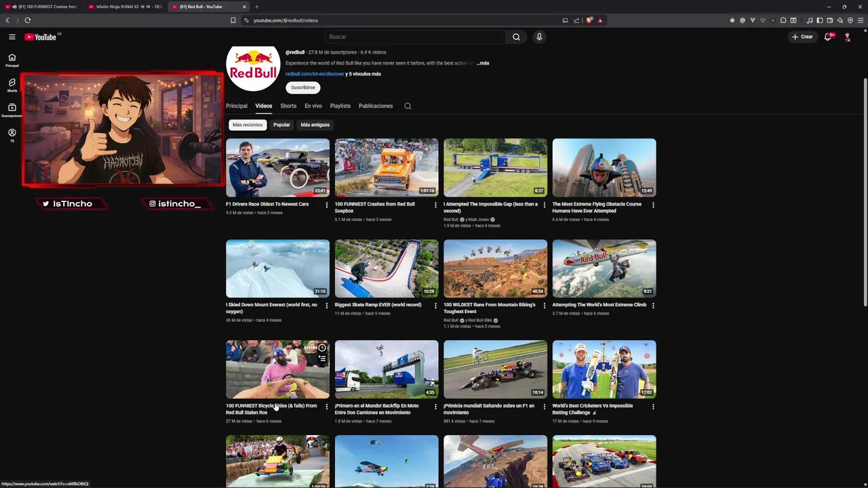Screen dimensions: 868x488
Task: Click the Suscribirse button
Action: [x=303, y=87]
